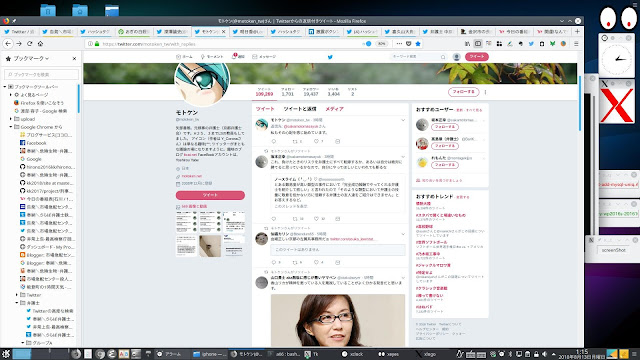Open a new tab with the plus button
The height and width of the screenshot is (360, 640).
coord(577,31)
